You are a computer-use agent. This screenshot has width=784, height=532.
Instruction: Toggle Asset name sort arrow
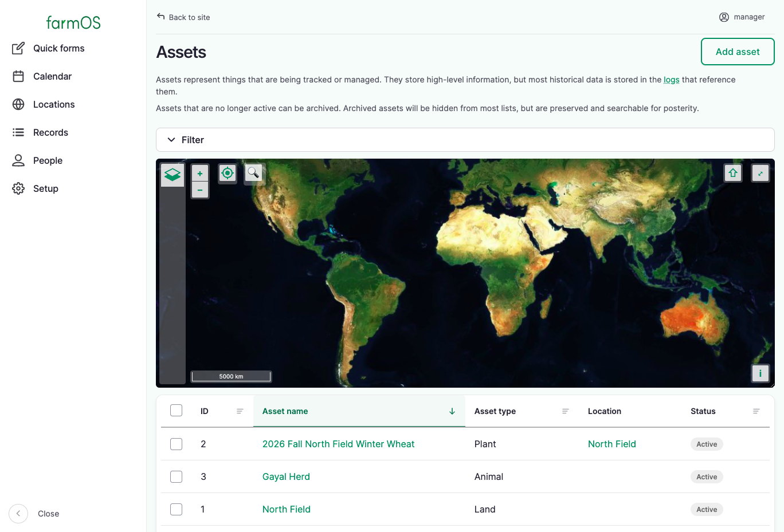(x=452, y=411)
